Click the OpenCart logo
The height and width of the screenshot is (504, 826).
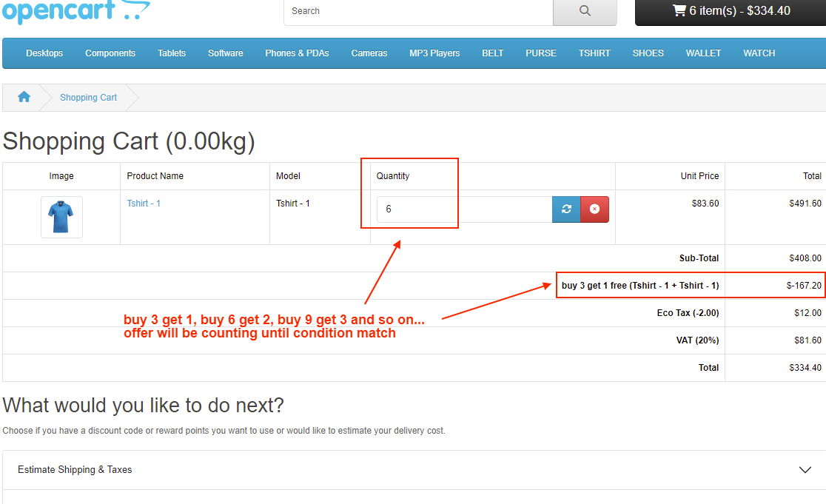[x=75, y=10]
